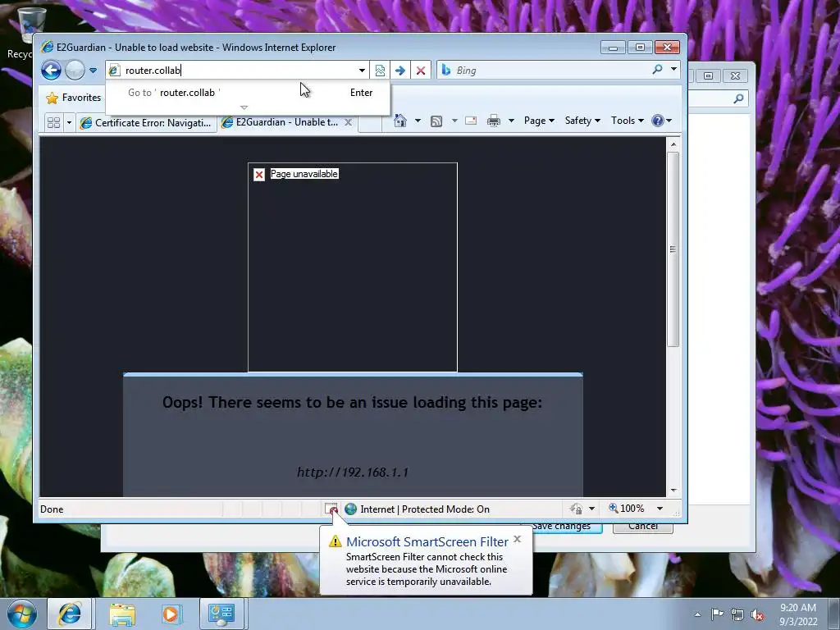This screenshot has width=840, height=630.
Task: Click the Home icon in command bar
Action: tap(400, 121)
